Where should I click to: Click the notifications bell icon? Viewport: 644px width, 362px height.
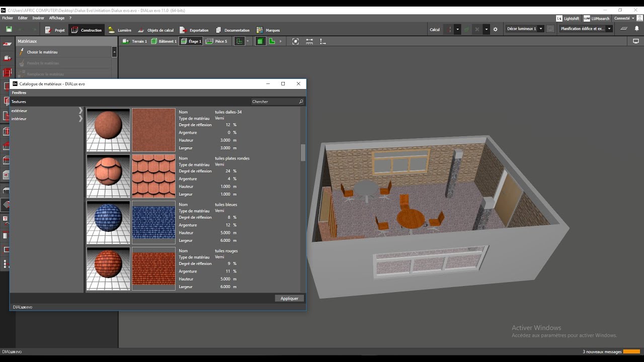(636, 29)
